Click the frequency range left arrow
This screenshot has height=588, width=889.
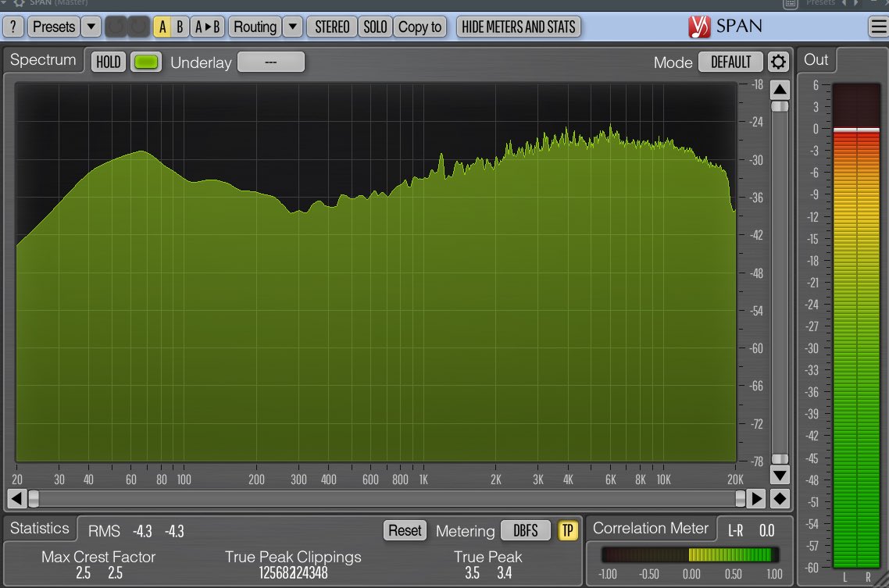click(x=16, y=498)
